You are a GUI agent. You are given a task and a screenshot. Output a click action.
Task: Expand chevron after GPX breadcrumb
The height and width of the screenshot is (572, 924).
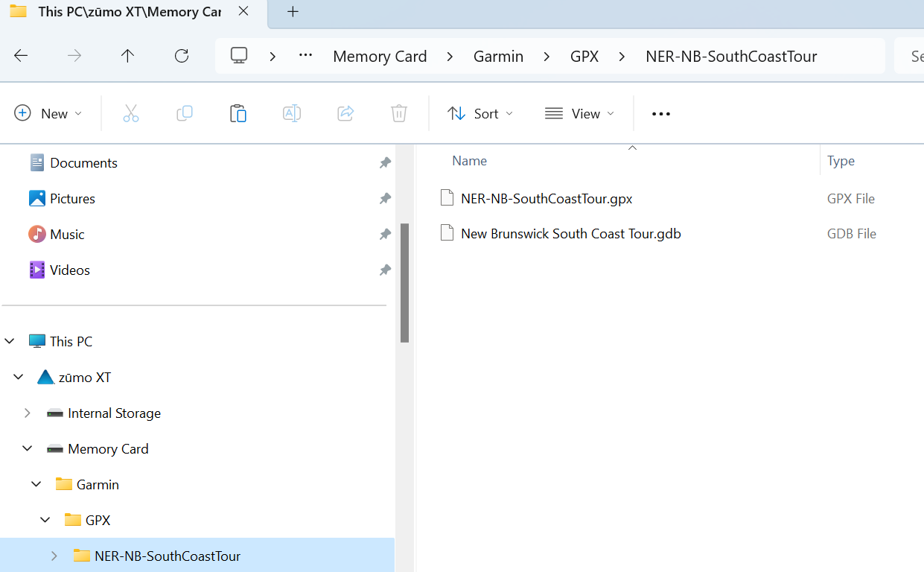[622, 57]
